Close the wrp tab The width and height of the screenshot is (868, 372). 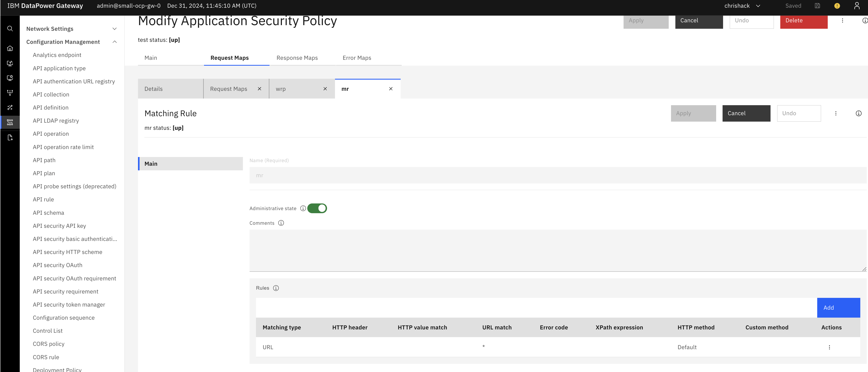point(325,89)
